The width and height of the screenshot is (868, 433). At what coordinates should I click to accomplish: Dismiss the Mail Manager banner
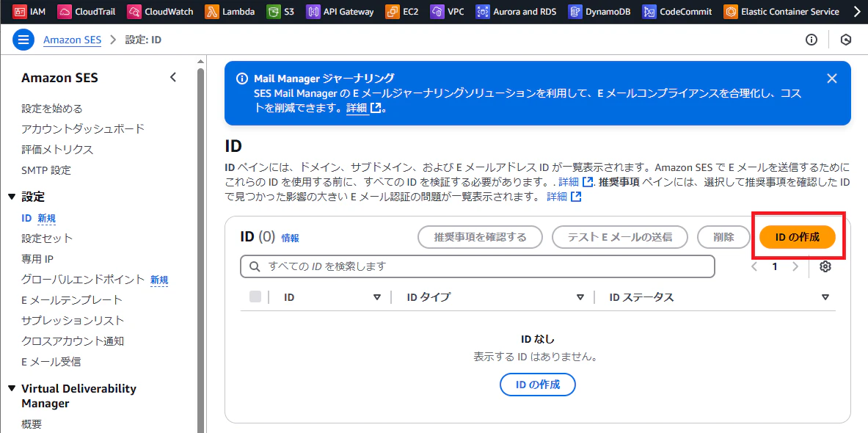(831, 79)
